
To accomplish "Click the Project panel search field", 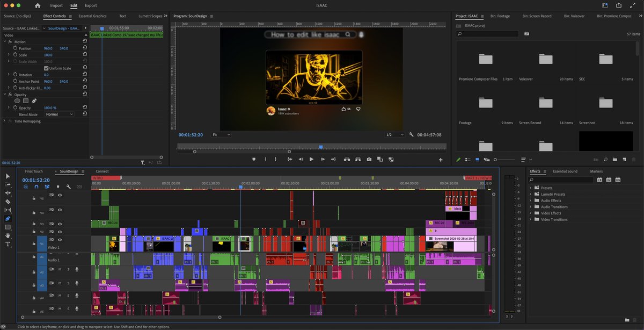I will [487, 34].
